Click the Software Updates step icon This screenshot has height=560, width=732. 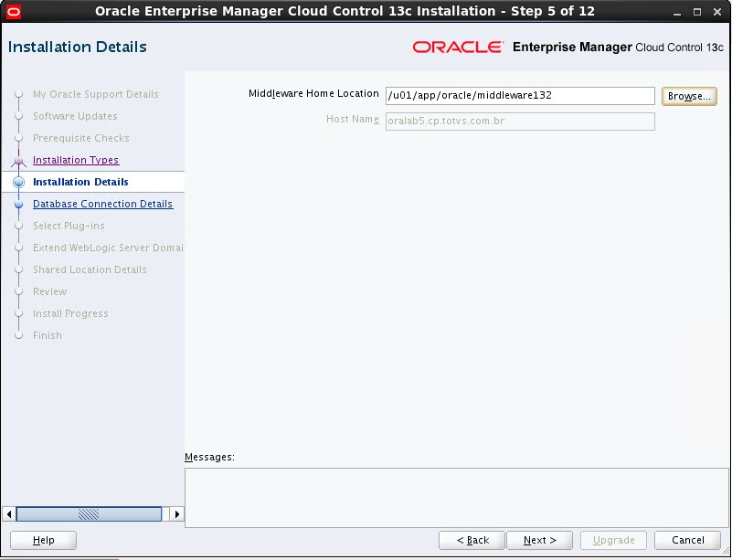(x=20, y=116)
